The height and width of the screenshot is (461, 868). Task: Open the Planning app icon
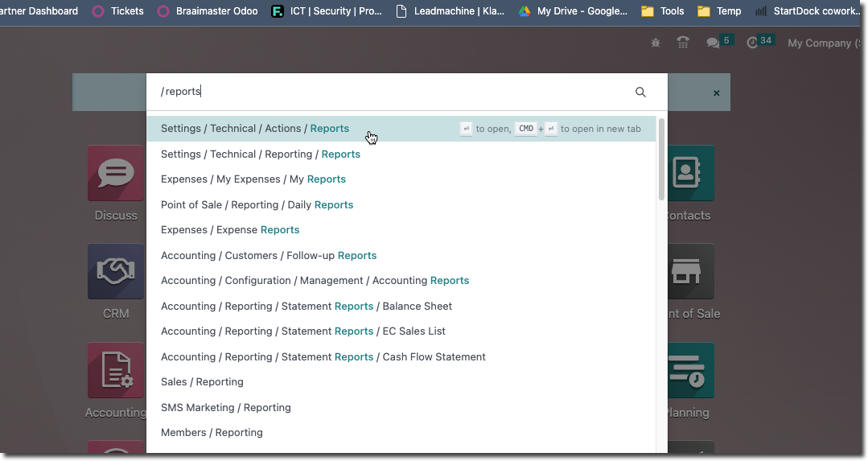(691, 370)
